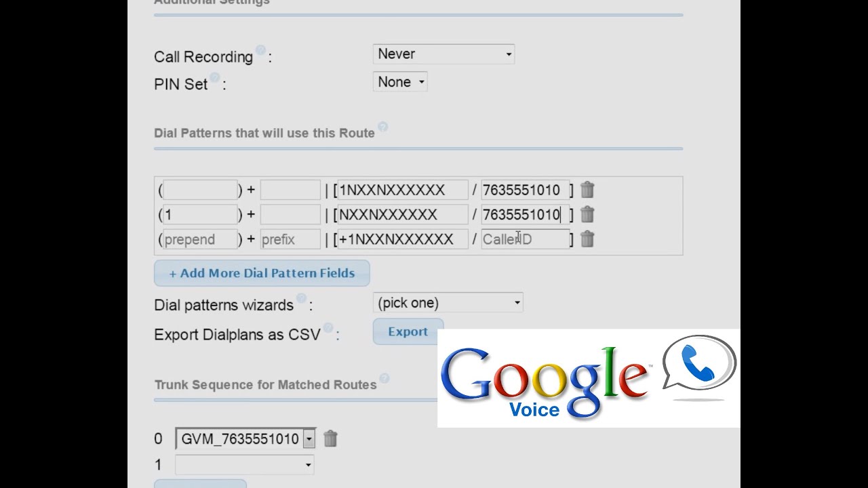
Task: View help for Export Dialplans as CSV
Action: click(x=328, y=328)
